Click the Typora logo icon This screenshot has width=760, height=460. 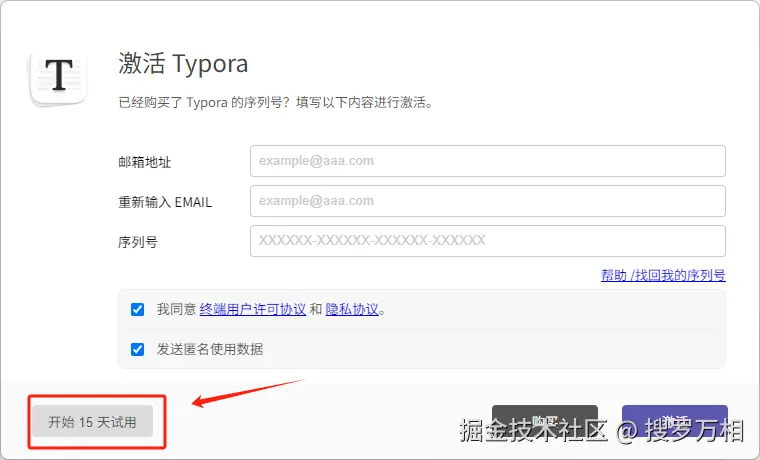[x=59, y=78]
